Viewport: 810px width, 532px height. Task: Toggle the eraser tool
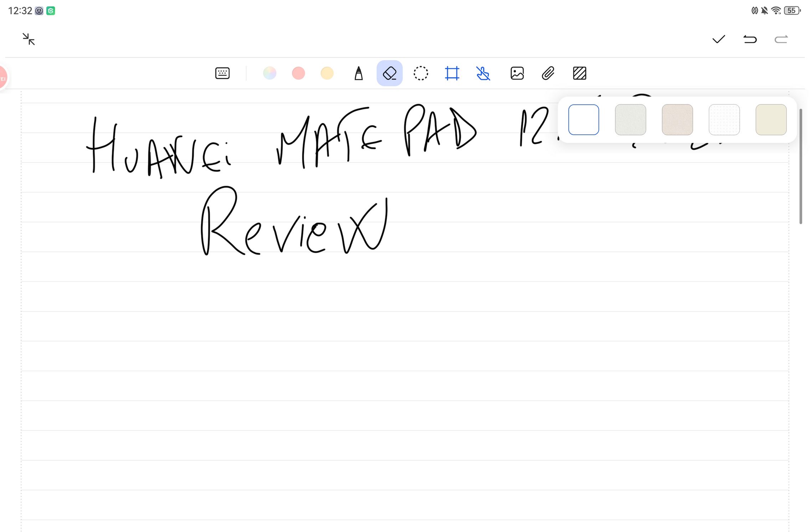click(389, 73)
